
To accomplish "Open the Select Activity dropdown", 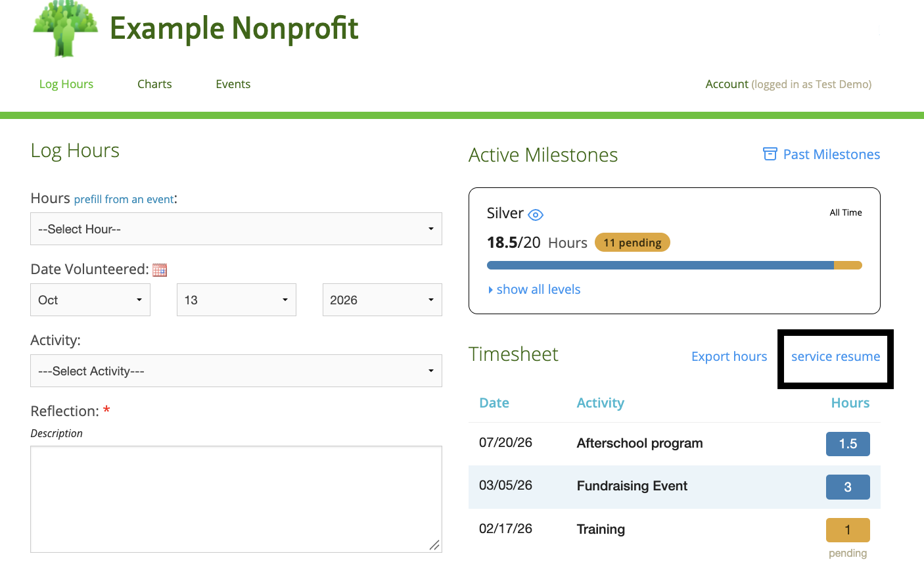I will 236,371.
